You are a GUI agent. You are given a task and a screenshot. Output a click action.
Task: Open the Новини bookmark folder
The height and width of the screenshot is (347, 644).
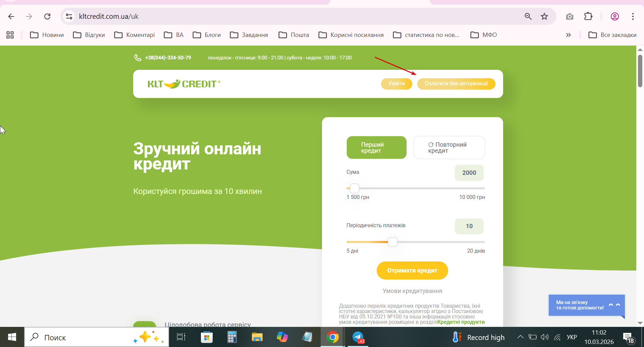[x=47, y=35]
